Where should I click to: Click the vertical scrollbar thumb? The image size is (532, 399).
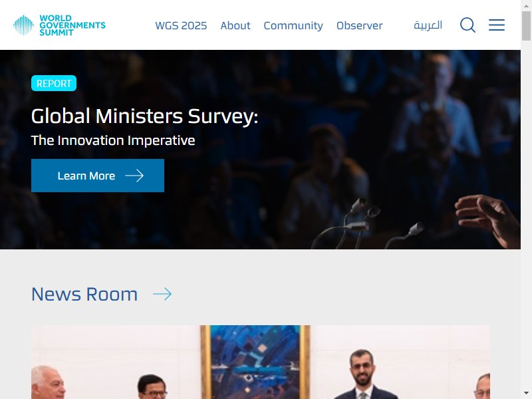pos(526,26)
